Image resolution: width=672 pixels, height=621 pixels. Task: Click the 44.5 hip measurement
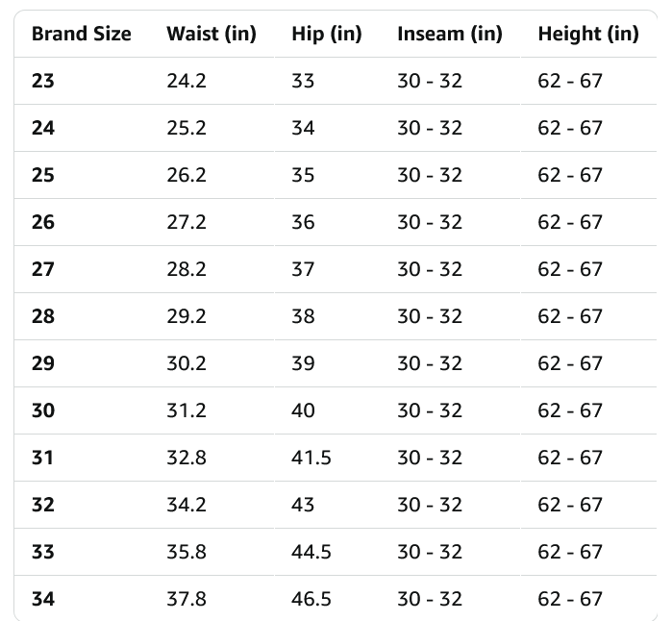(311, 552)
